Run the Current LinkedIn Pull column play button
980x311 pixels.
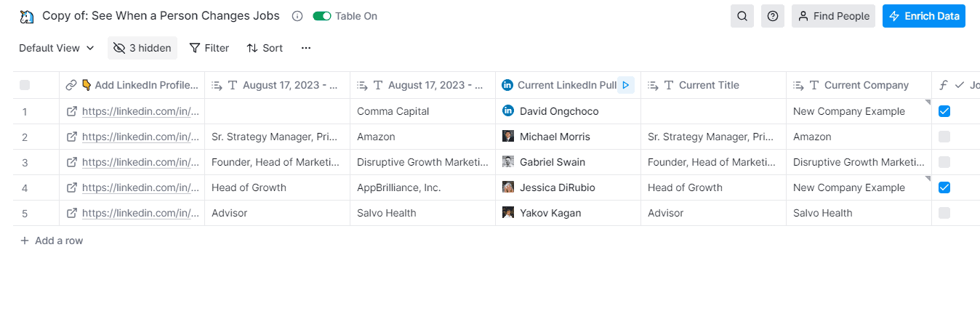click(x=625, y=85)
